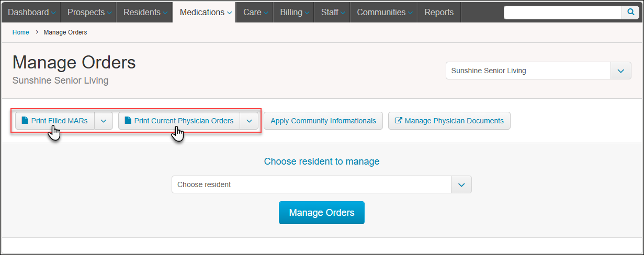This screenshot has height=255, width=644.
Task: Click the 'Manage Orders' page title
Action: 74,63
